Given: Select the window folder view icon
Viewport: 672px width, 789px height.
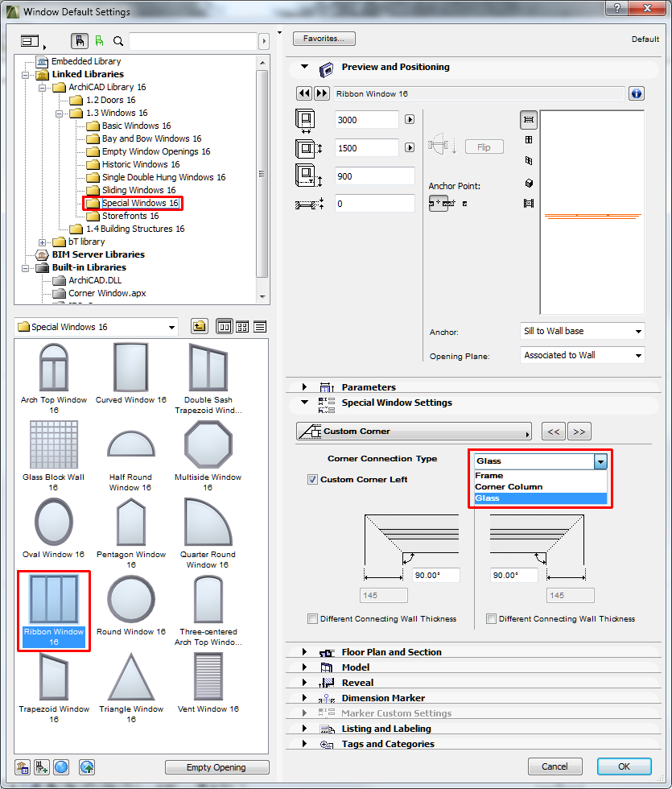Looking at the screenshot, I should click(x=80, y=41).
